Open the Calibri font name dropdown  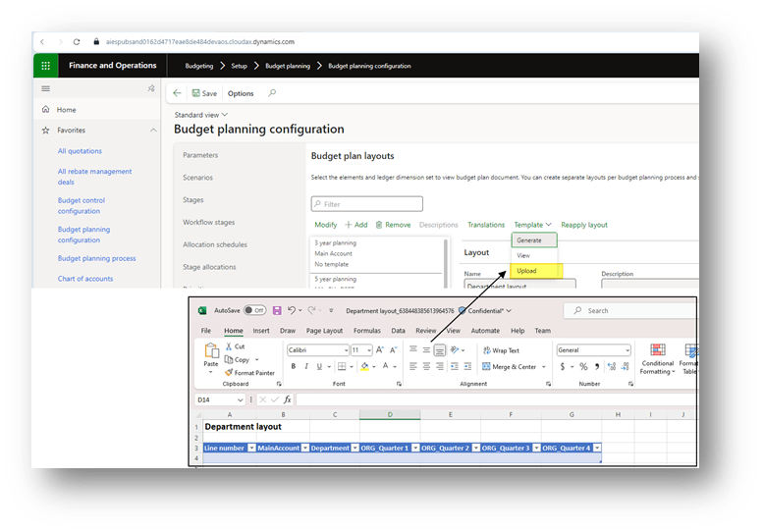[345, 350]
